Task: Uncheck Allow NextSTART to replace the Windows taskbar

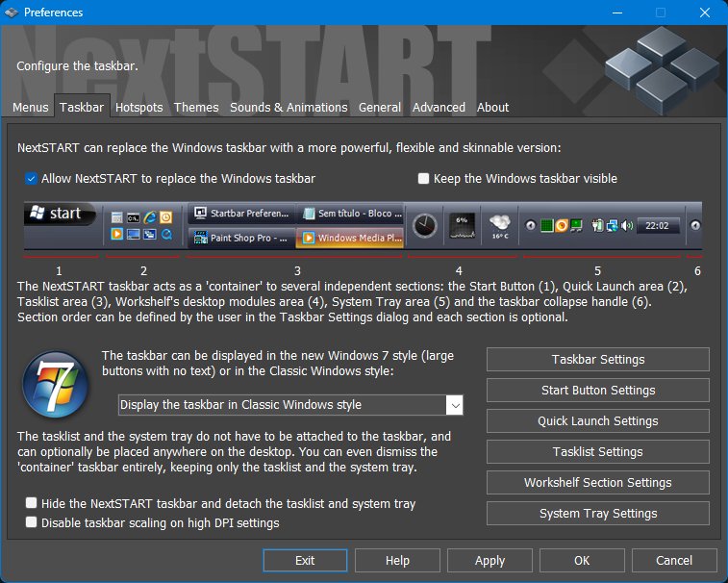Action: tap(31, 178)
